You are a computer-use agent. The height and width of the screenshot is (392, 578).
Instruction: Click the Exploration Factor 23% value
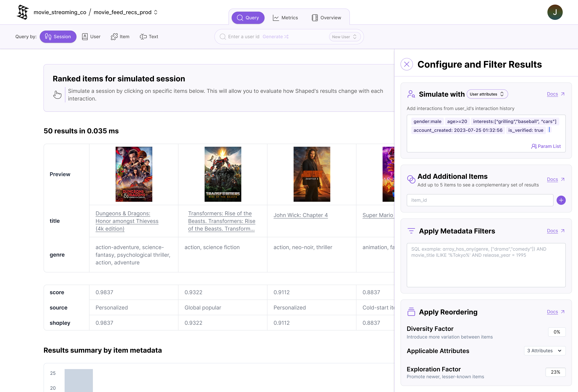tap(555, 372)
